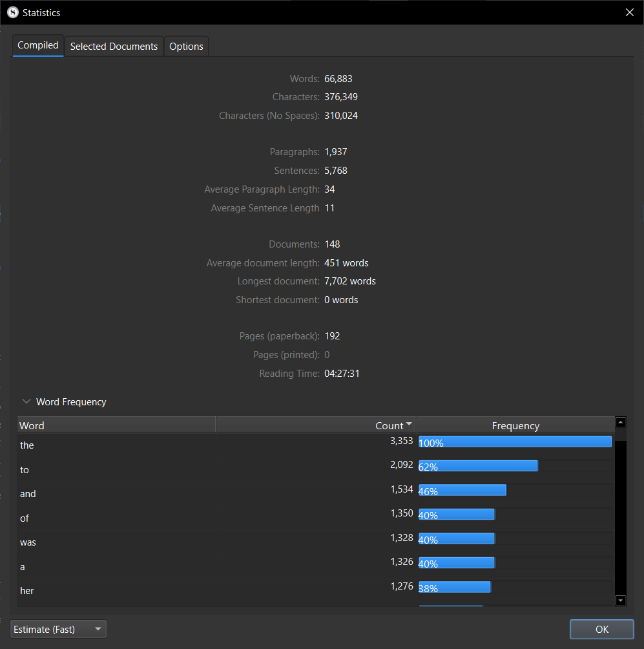The height and width of the screenshot is (649, 644).
Task: Open the Estimate (Fast) dropdown
Action: coord(59,629)
